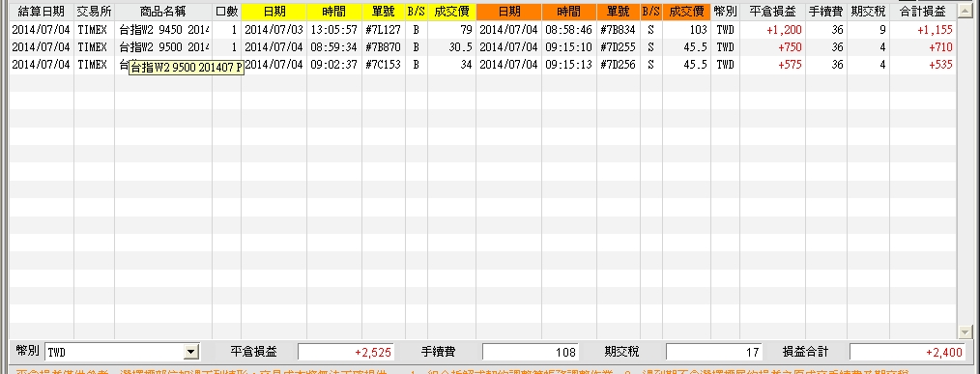Sort by 結算日期 column header

[42, 12]
